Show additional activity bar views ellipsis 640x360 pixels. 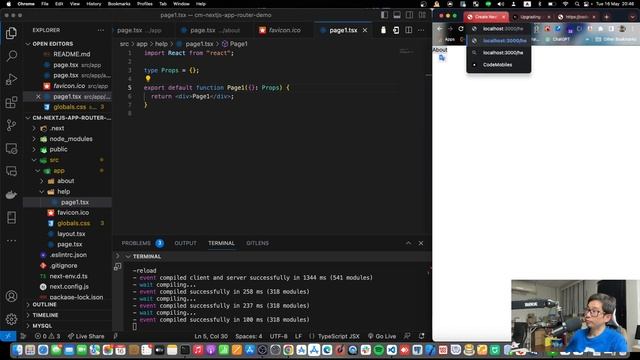(x=11, y=241)
